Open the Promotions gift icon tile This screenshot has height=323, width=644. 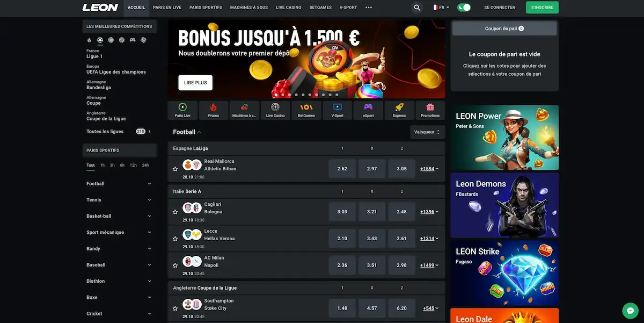(x=430, y=110)
